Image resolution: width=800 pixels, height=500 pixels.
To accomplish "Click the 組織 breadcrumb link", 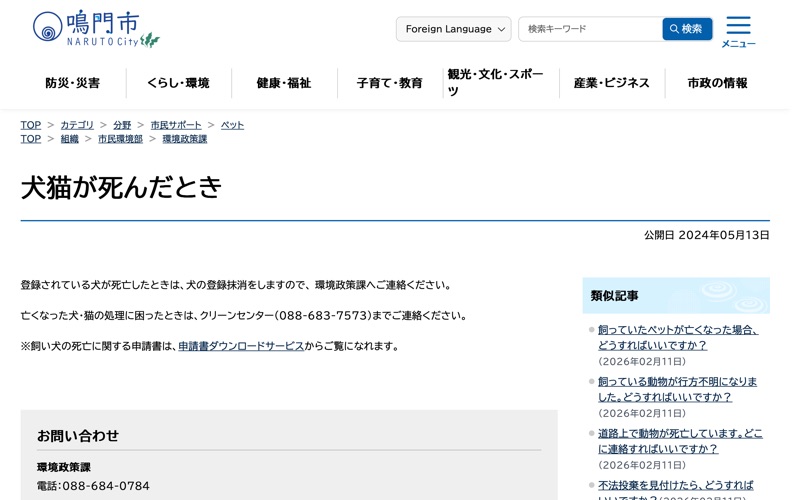I will click(69, 139).
